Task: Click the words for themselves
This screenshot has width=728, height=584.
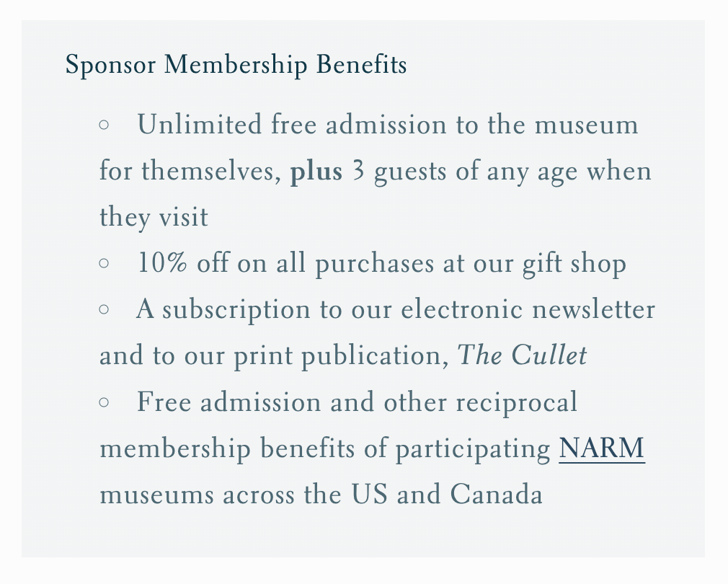Action: pyautogui.click(x=188, y=172)
